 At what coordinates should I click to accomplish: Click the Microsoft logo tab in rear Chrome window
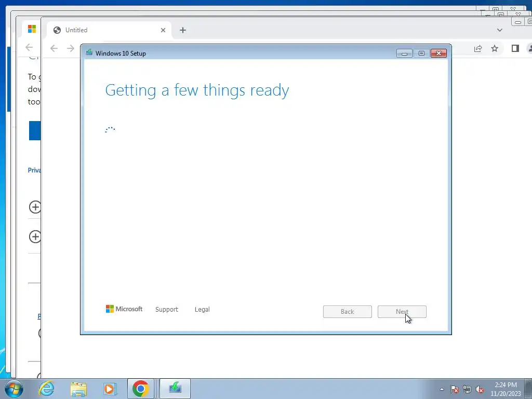coord(32,29)
